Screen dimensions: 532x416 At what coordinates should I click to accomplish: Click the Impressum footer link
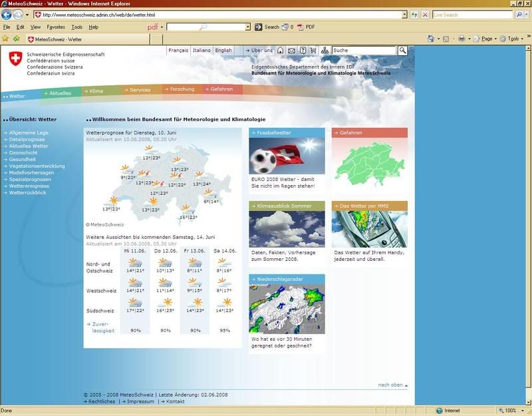[140, 401]
